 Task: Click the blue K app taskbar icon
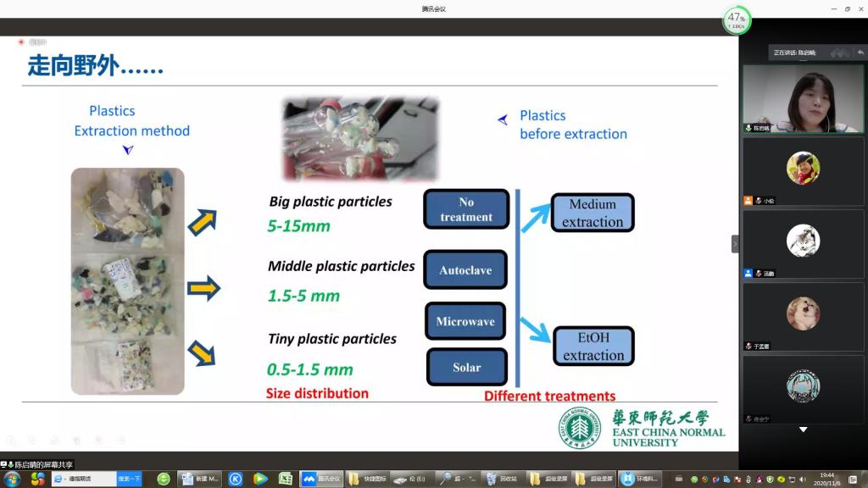236,479
